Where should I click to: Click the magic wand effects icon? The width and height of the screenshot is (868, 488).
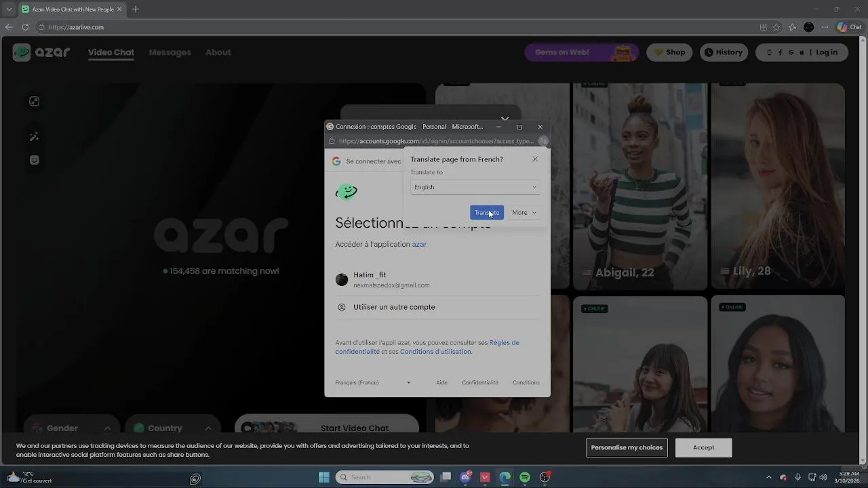pos(35,137)
